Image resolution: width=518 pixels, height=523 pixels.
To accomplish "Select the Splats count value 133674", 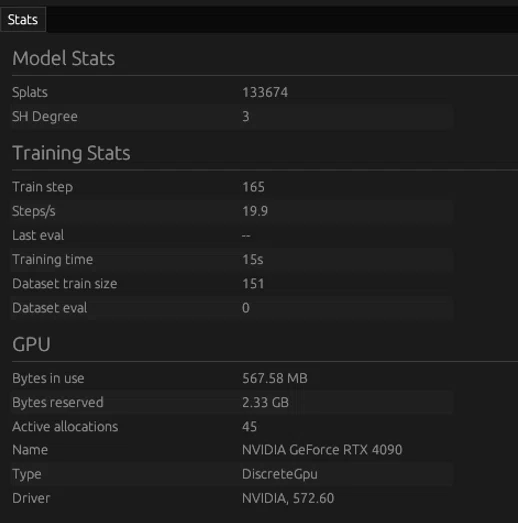I will pyautogui.click(x=265, y=92).
